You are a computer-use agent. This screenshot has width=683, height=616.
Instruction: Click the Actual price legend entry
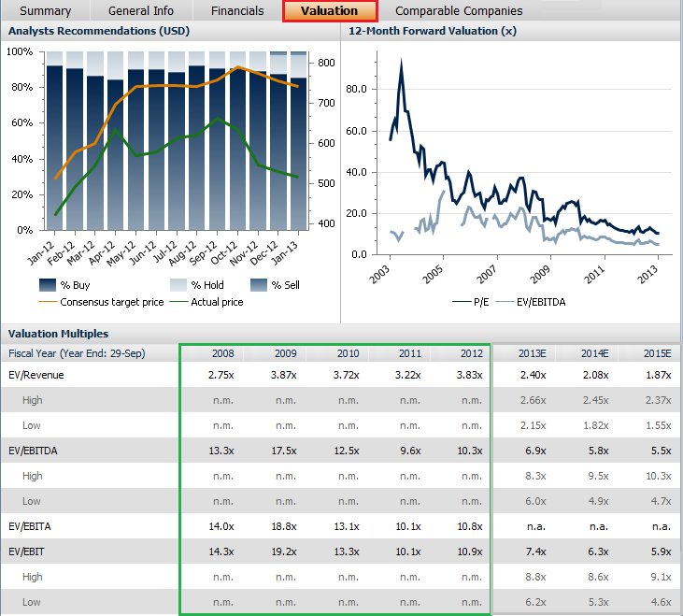[x=206, y=302]
